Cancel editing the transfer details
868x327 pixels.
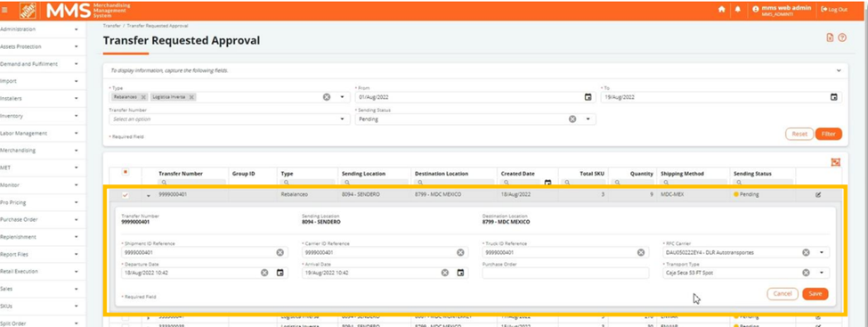tap(783, 294)
